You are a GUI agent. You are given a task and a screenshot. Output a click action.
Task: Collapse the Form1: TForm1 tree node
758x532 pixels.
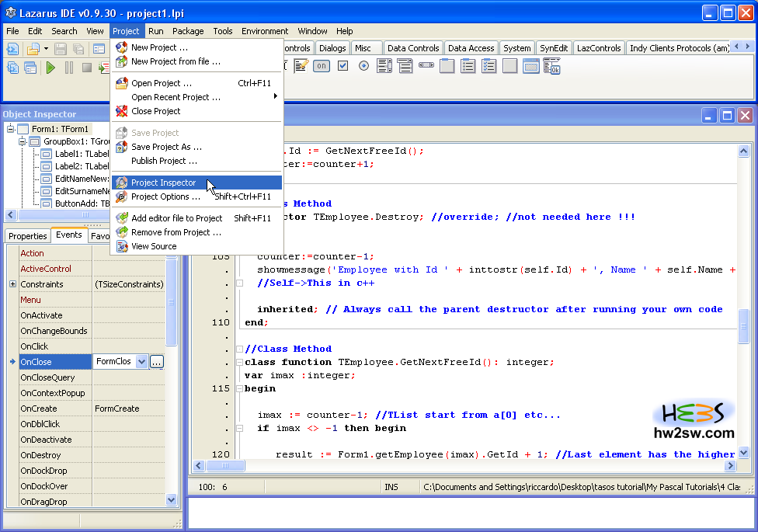pos(10,129)
